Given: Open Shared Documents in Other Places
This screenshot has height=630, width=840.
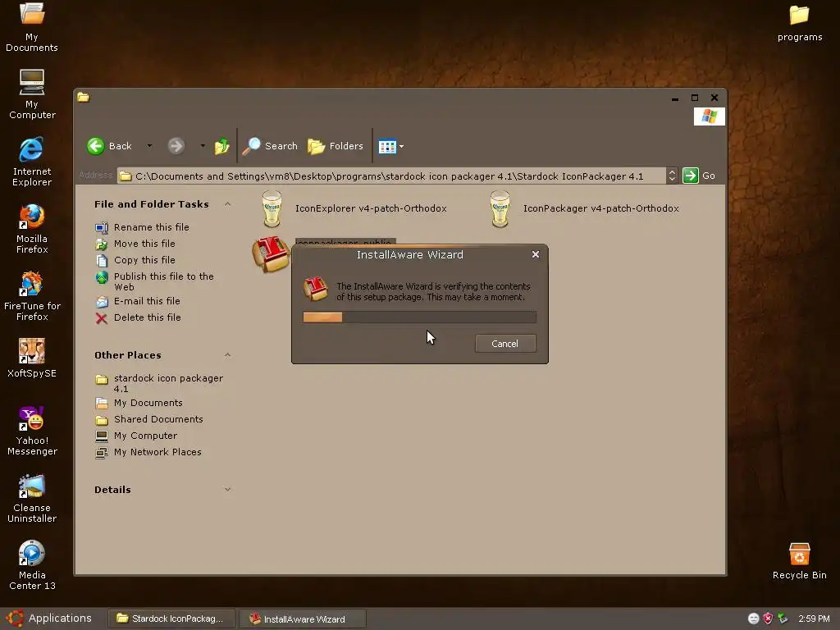Looking at the screenshot, I should click(149, 419).
